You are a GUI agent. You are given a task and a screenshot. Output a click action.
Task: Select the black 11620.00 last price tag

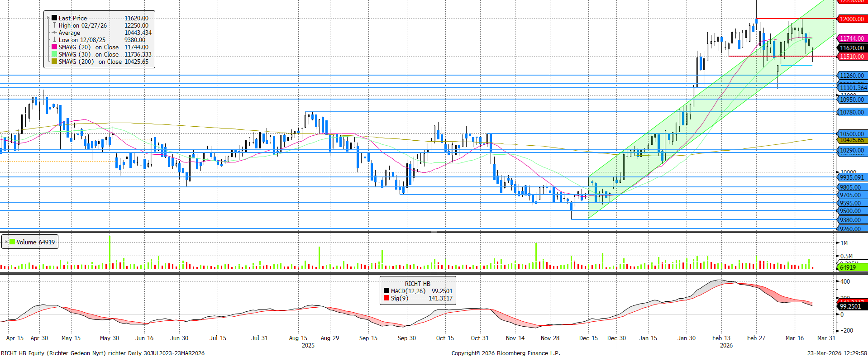[x=852, y=48]
